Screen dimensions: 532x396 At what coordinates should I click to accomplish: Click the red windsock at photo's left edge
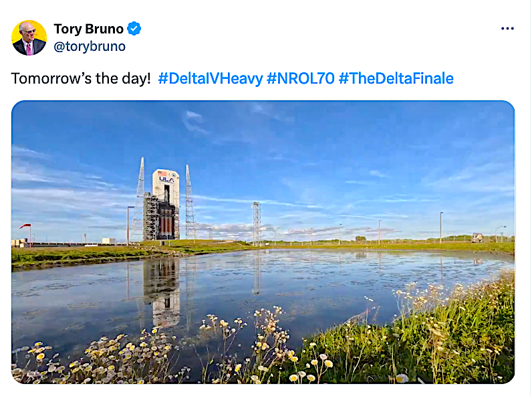point(26,226)
